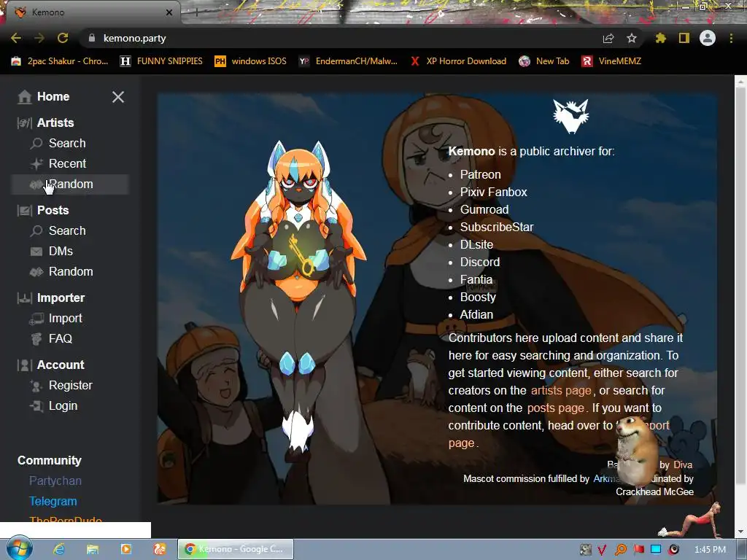This screenshot has width=747, height=560.
Task: Click the Importer section header
Action: click(x=61, y=298)
